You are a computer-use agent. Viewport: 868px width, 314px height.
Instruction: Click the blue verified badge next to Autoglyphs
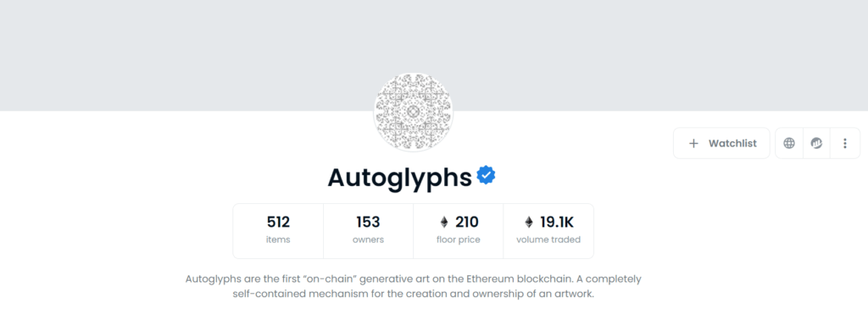tap(486, 175)
